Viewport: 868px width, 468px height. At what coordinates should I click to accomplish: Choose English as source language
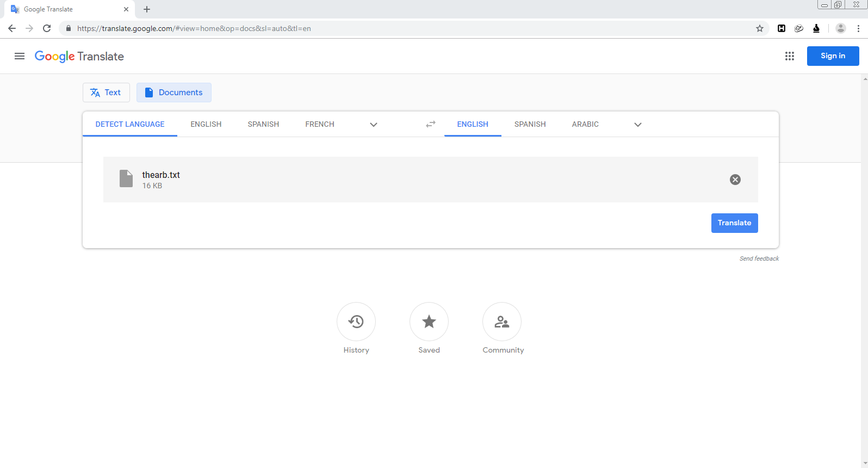click(x=206, y=124)
